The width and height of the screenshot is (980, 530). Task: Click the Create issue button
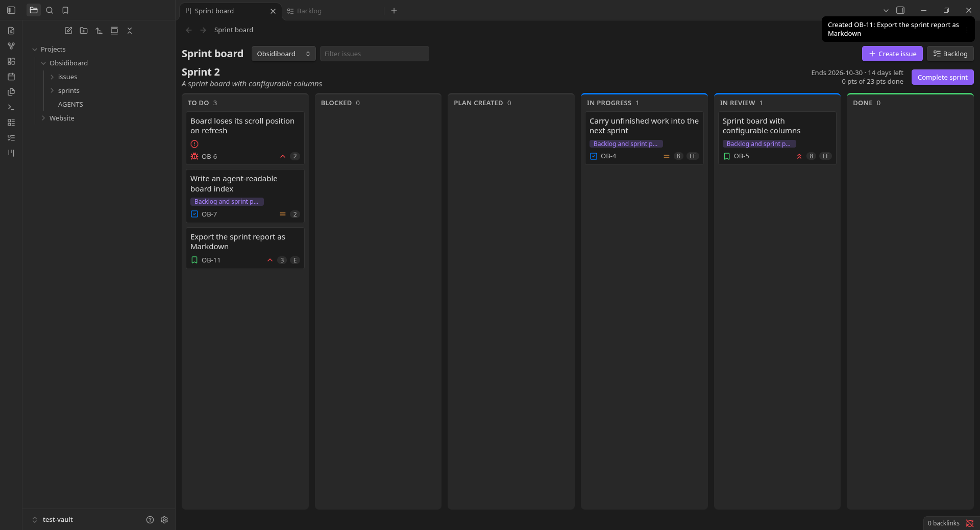point(892,54)
